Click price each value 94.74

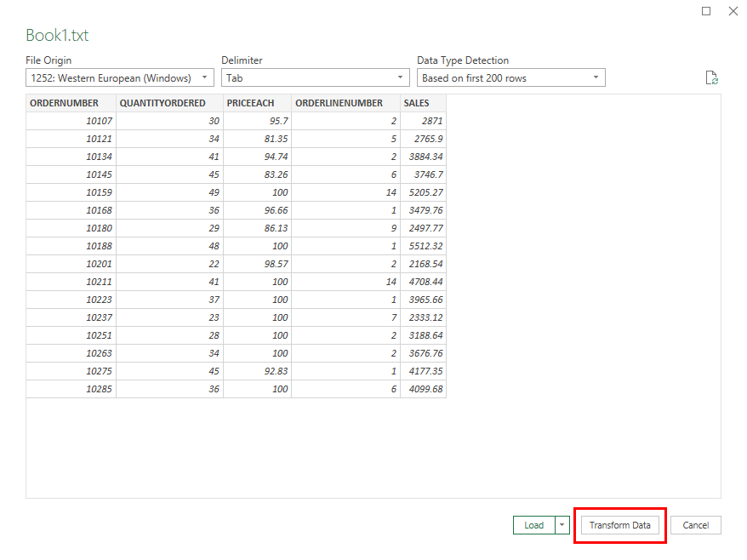point(257,157)
